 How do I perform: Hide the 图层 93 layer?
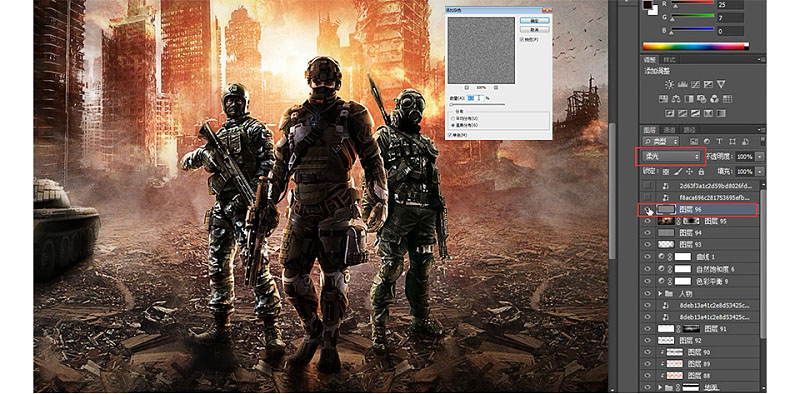[x=647, y=245]
